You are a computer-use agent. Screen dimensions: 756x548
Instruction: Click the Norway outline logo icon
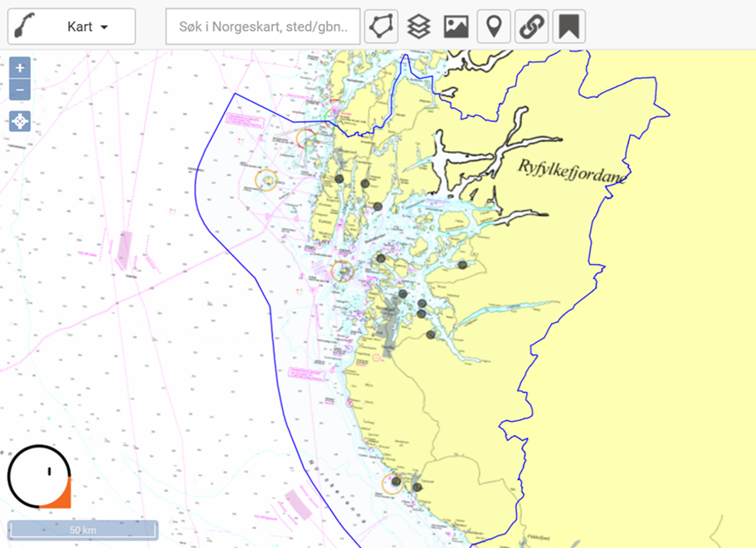27,27
